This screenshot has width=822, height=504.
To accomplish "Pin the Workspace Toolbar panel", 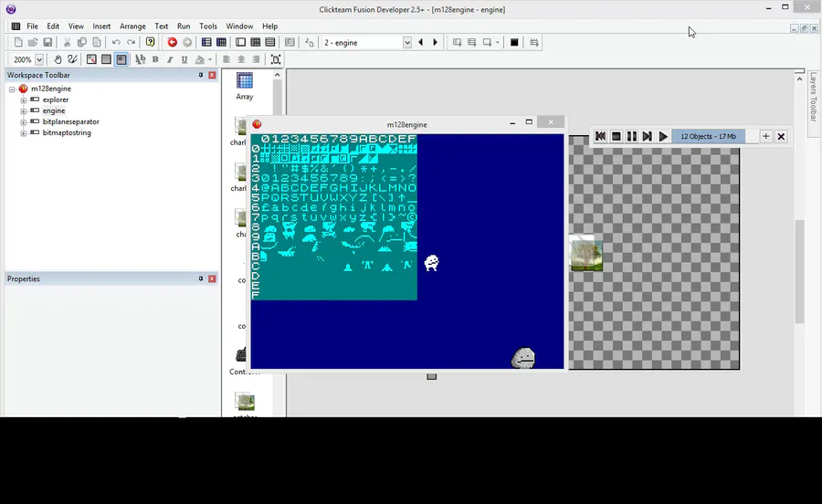I will (201, 75).
